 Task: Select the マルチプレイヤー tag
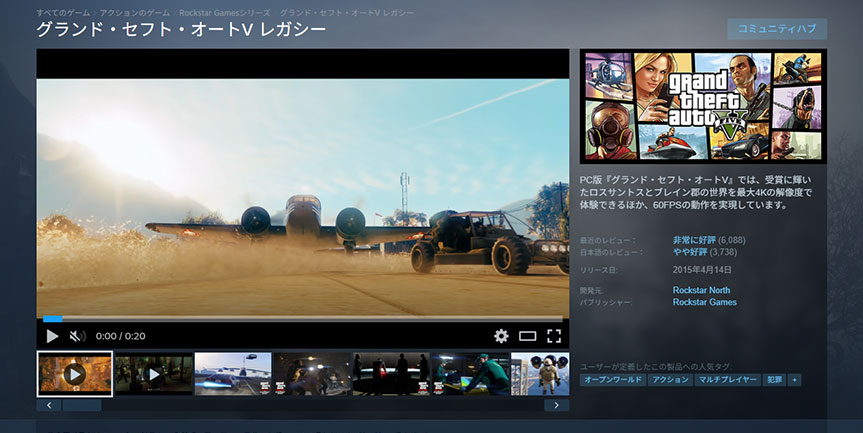click(x=728, y=380)
